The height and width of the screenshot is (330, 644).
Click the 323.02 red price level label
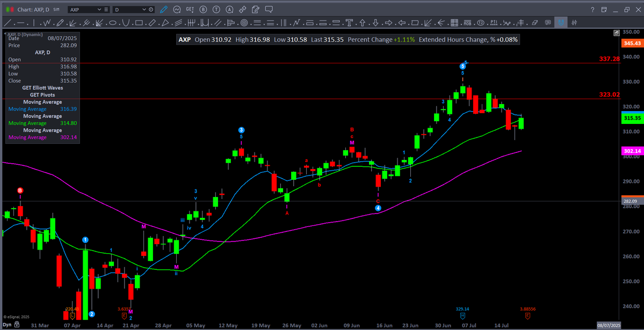pos(610,94)
